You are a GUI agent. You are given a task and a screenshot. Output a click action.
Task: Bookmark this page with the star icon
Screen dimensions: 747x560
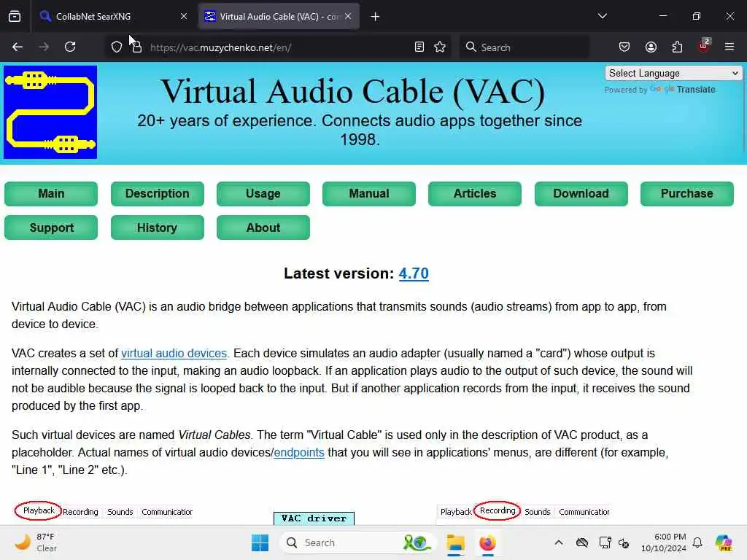(440, 47)
